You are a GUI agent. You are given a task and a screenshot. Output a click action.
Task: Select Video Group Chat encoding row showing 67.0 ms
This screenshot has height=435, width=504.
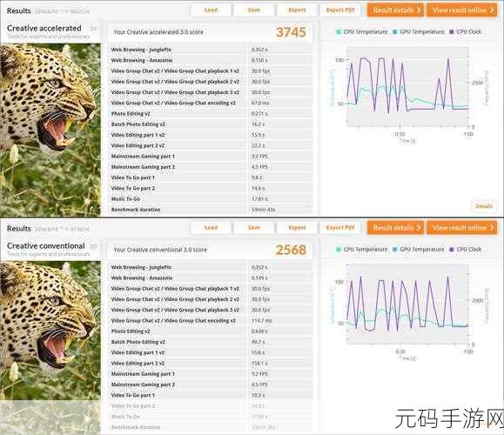tap(211, 103)
